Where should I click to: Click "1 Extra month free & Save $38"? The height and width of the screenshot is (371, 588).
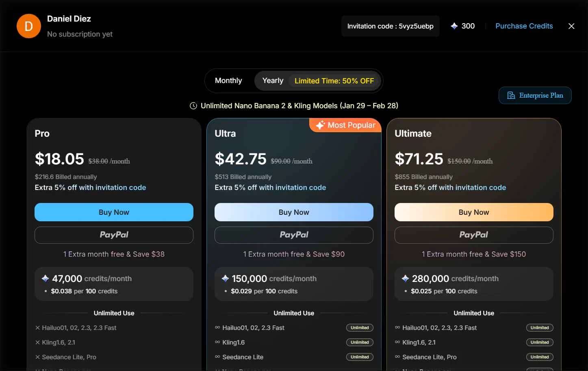[114, 254]
